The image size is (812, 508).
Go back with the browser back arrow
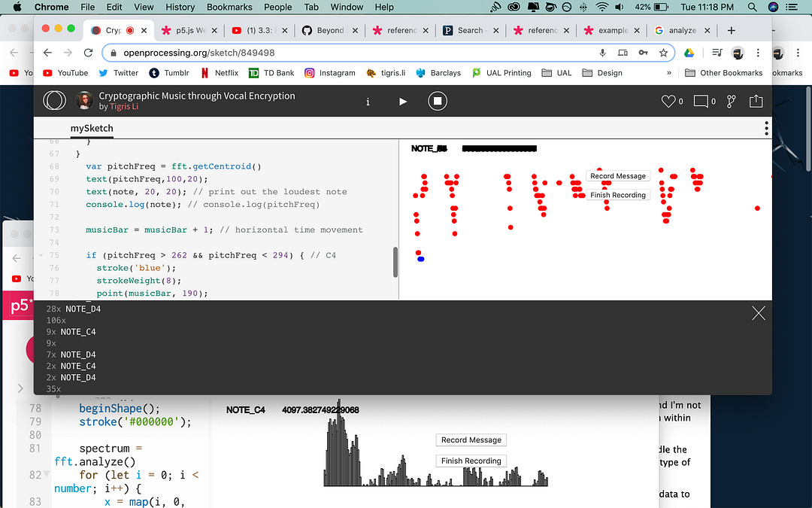point(47,53)
